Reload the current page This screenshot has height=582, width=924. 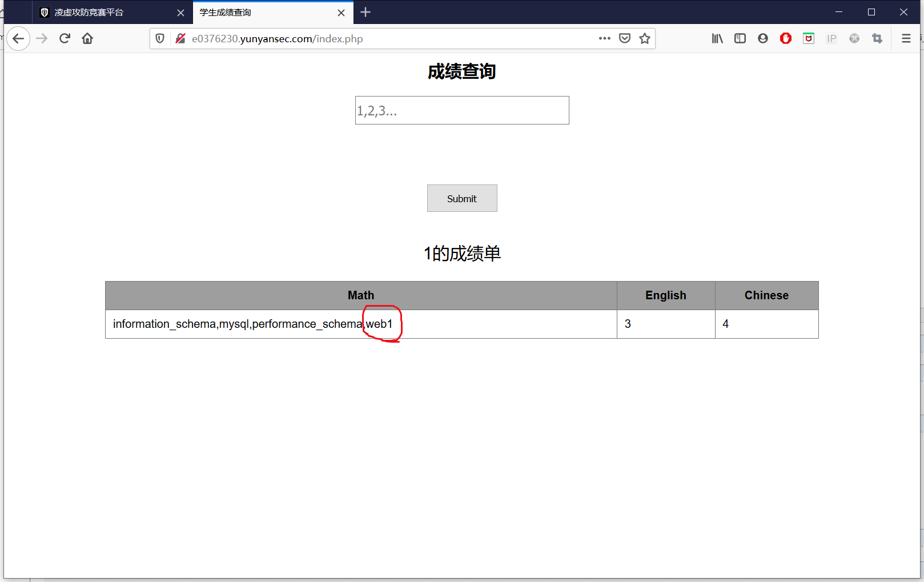[x=65, y=38]
